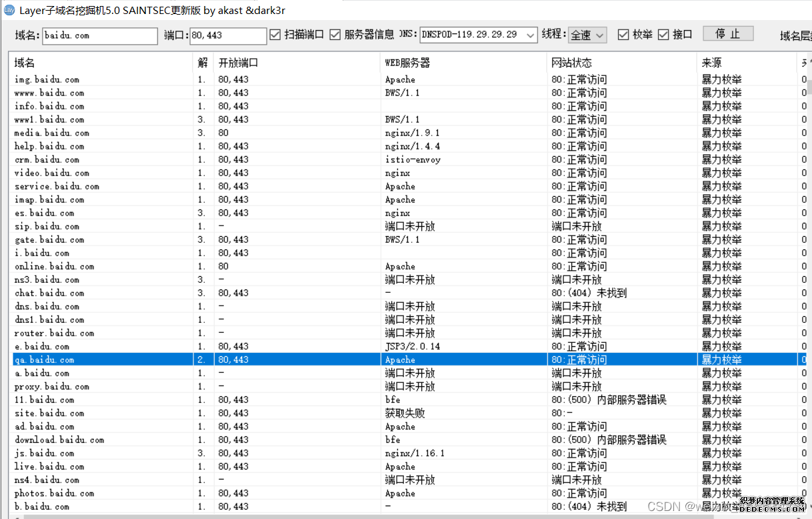The image size is (812, 519).
Task: Sort by the 域名 column header
Action: pyautogui.click(x=100, y=63)
